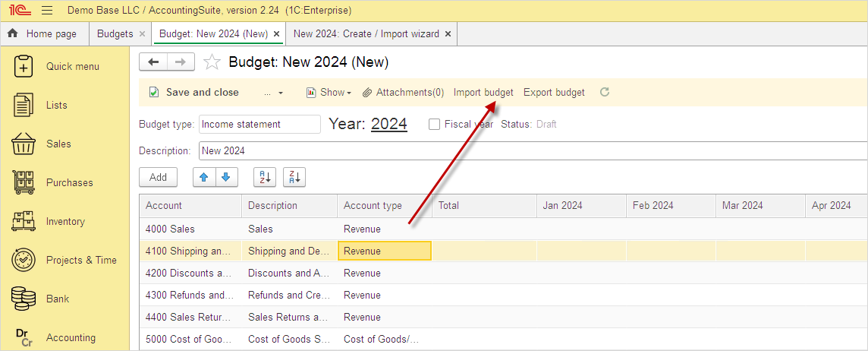This screenshot has width=868, height=351.
Task: Click the highlighted Revenue cell in 4100 row
Action: [x=385, y=251]
